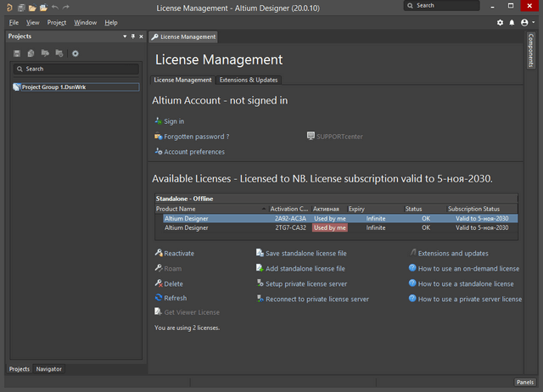Viewport: 543px width, 392px height.
Task: Open the preferences gear in top-right corner
Action: [500, 22]
